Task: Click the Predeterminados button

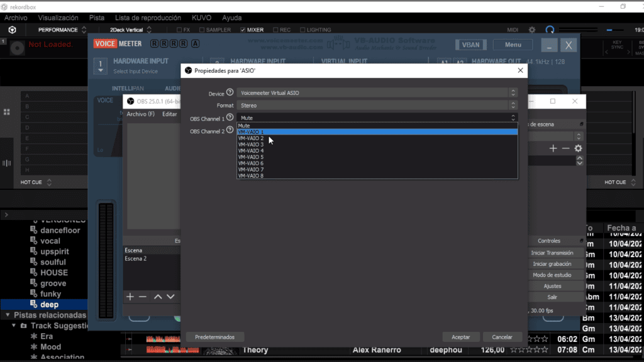Action: (215, 337)
